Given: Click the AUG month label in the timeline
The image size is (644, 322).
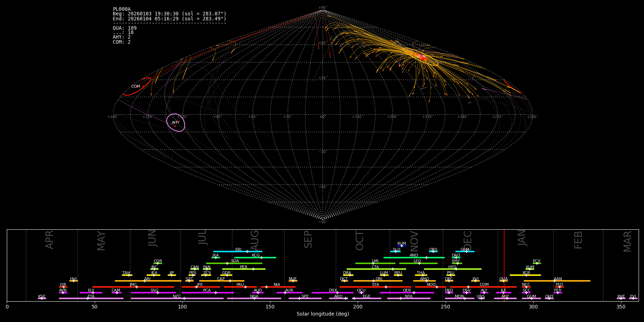Looking at the screenshot, I should [254, 239].
